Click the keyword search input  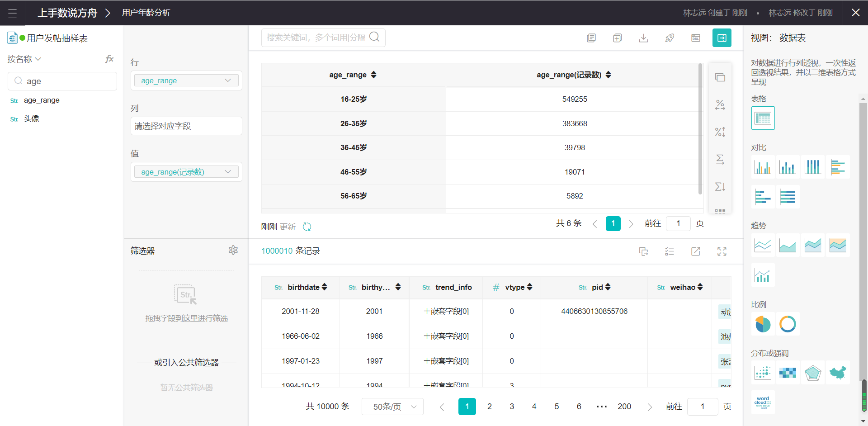[316, 38]
